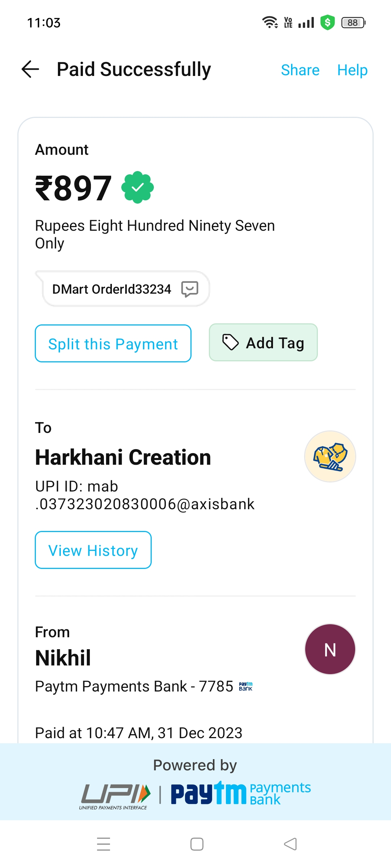Viewport: 391px width, 868px height.
Task: Tap the UPI logo in footer
Action: 115,796
